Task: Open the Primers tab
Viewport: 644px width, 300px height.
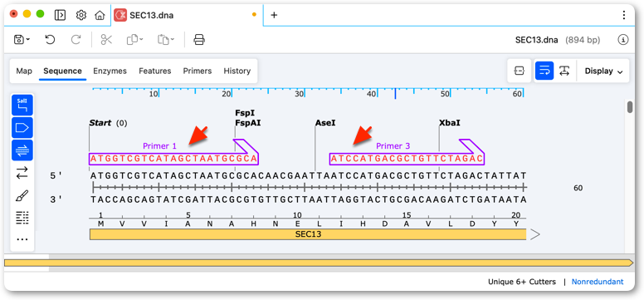Action: 198,71
